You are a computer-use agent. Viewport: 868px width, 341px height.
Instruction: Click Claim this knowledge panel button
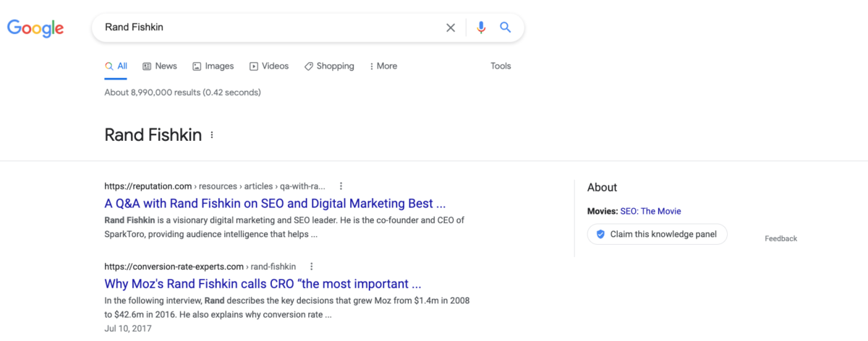(x=657, y=234)
